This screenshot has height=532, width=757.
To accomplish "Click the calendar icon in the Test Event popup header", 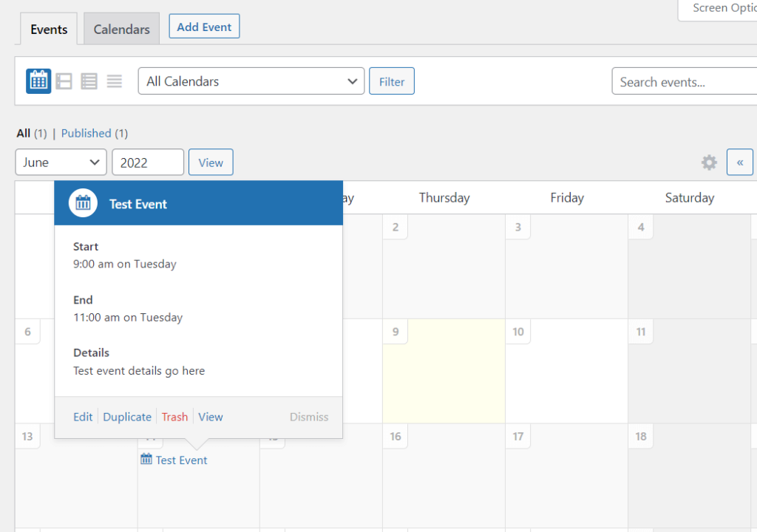I will (82, 202).
